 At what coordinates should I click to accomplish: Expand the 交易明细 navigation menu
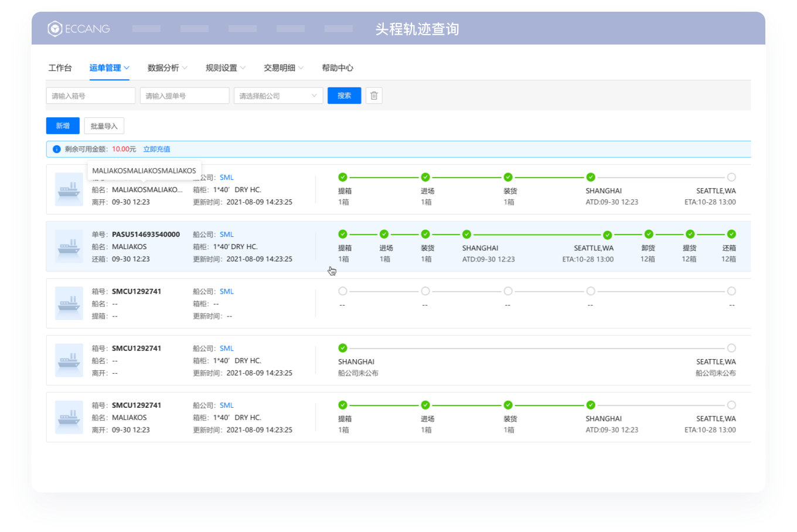click(284, 68)
